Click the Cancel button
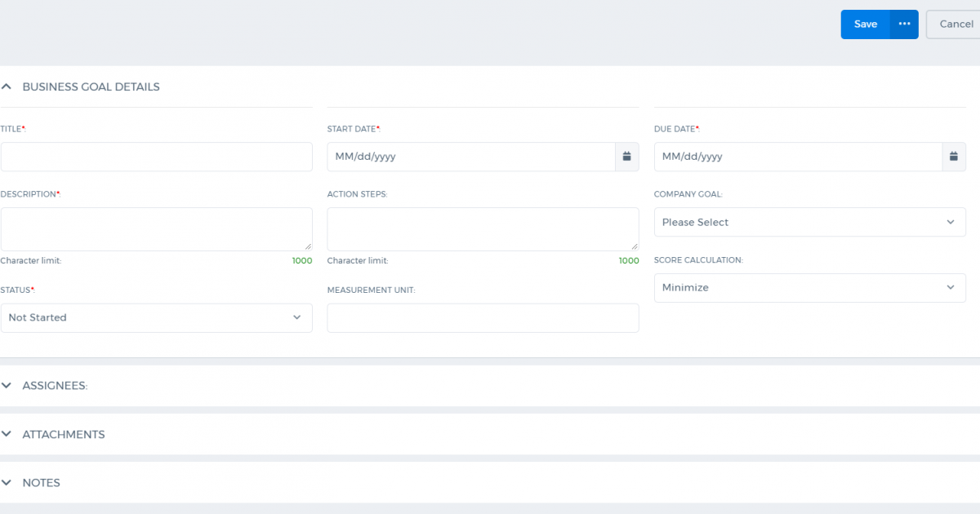 [954, 24]
